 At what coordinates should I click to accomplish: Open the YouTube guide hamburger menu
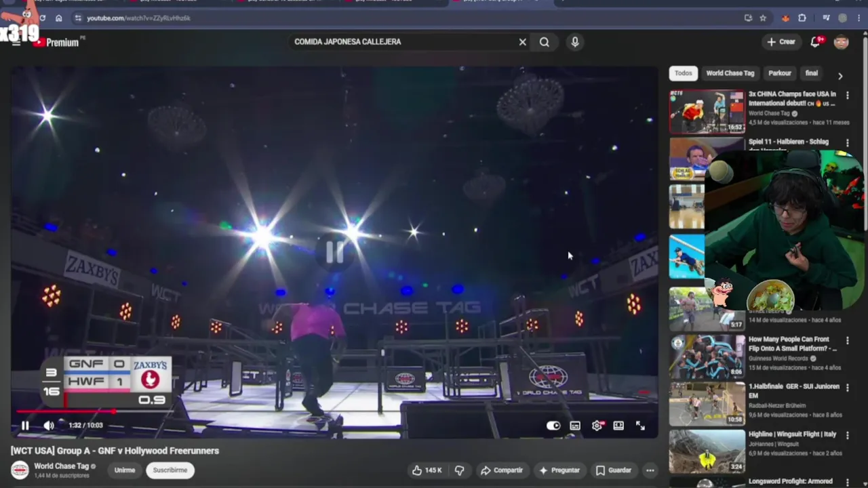pyautogui.click(x=16, y=43)
